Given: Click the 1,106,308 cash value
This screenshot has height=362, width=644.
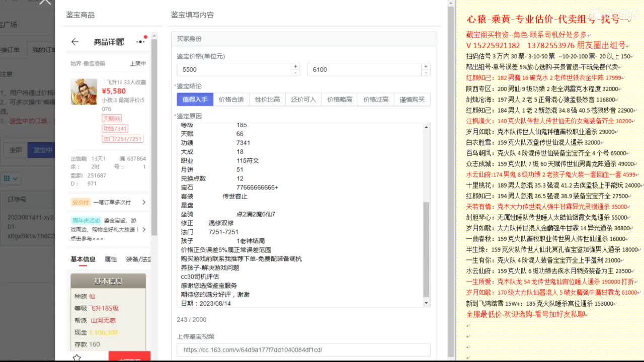Looking at the screenshot, I should coord(104,332).
